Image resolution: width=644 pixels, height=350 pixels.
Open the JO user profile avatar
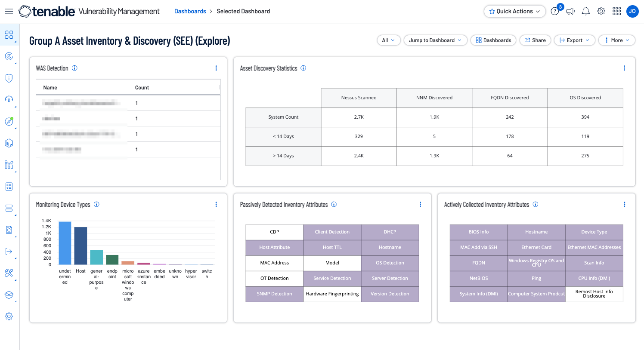click(632, 12)
